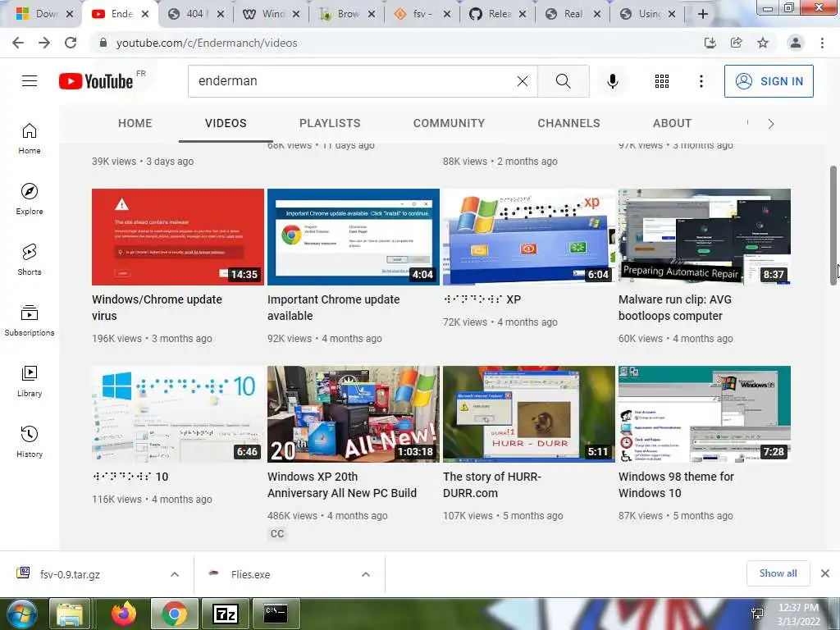The height and width of the screenshot is (630, 840).
Task: Open Windows Explorer from taskbar
Action: coord(70,614)
